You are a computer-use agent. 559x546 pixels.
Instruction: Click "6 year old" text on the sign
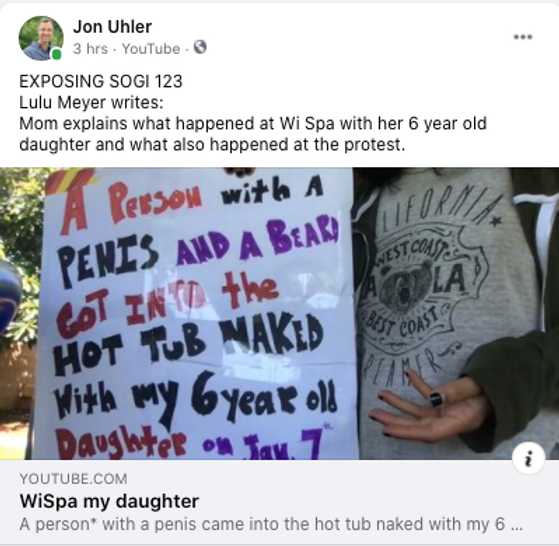(x=264, y=397)
